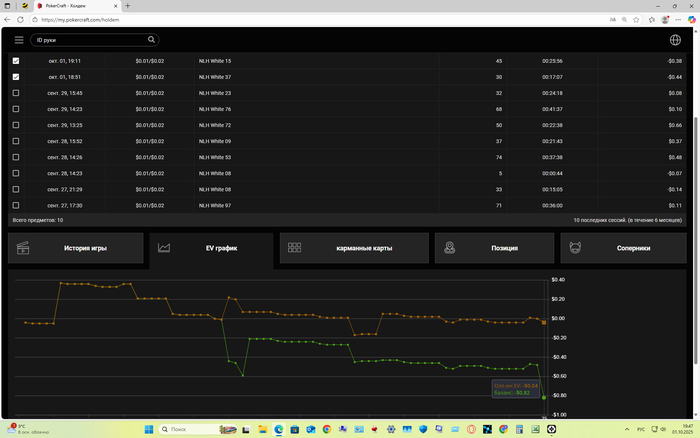
Task: Click table name NLH White 76
Action: tap(215, 109)
